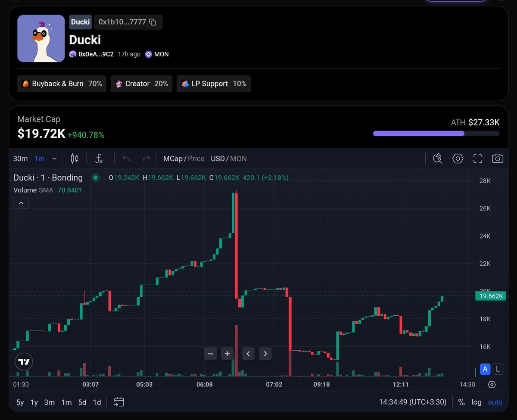Click the Ducki goose avatar image
This screenshot has width=517, height=420.
click(41, 38)
